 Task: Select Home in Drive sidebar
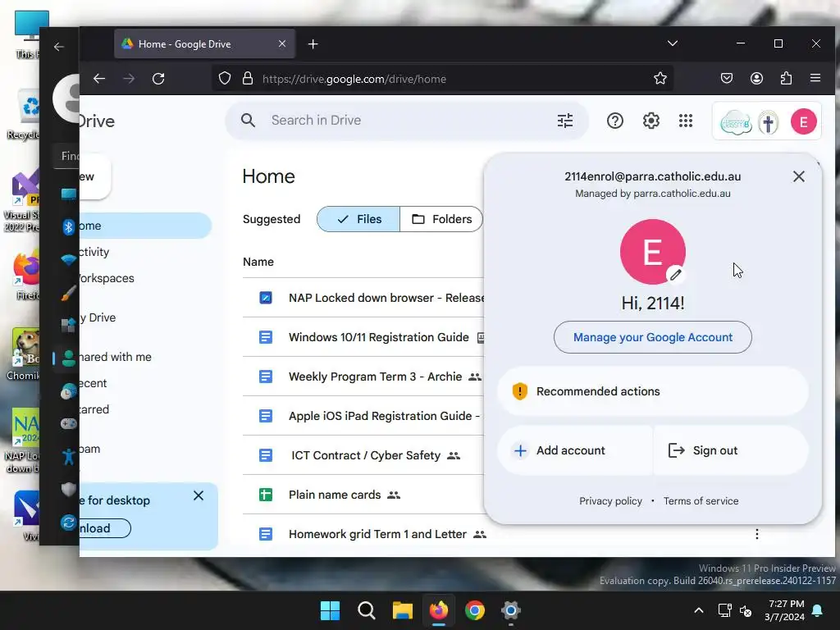145,226
